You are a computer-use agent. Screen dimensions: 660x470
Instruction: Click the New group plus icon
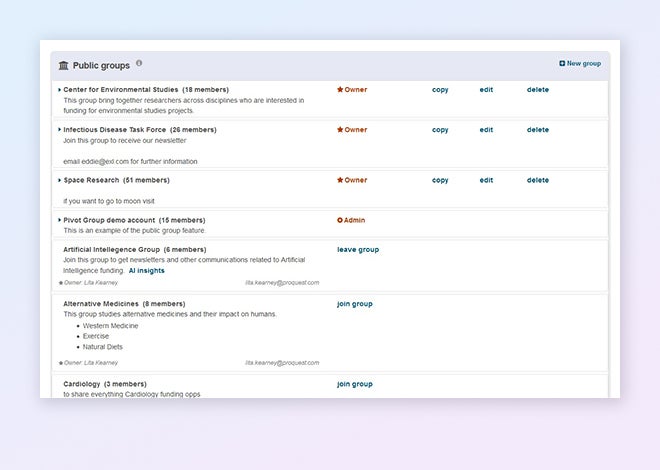click(562, 64)
